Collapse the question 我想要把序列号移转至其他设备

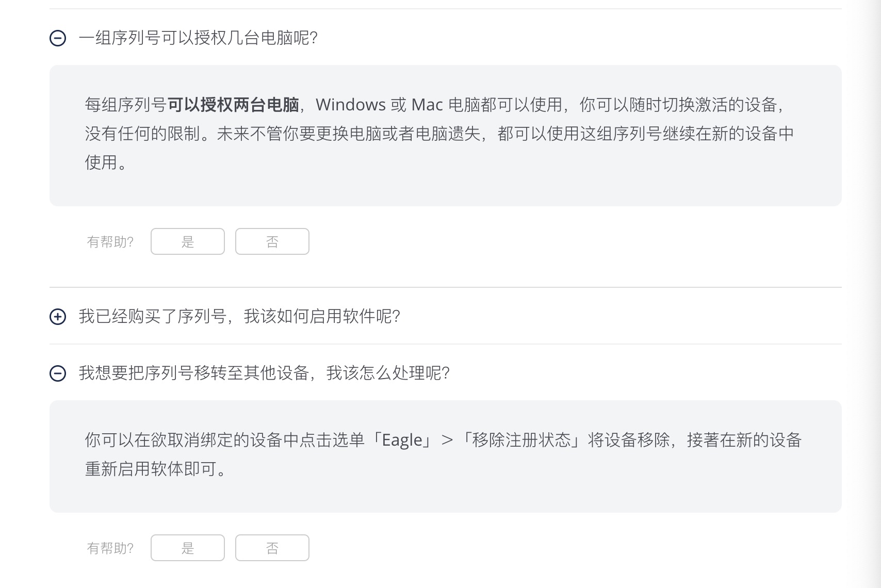click(x=264, y=373)
